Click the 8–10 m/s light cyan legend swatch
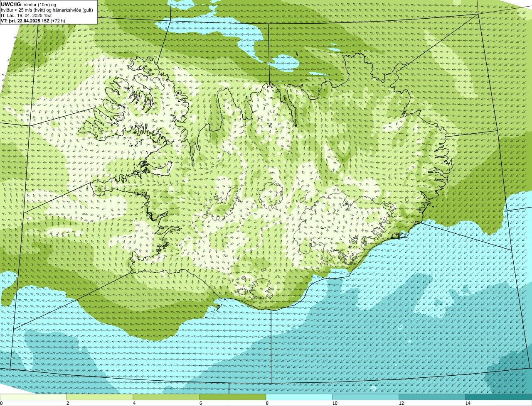 [299, 397]
